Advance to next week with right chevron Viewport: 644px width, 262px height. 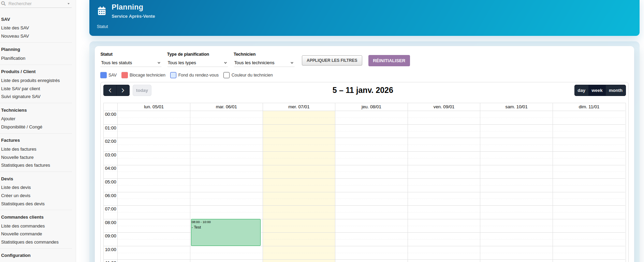tap(123, 91)
